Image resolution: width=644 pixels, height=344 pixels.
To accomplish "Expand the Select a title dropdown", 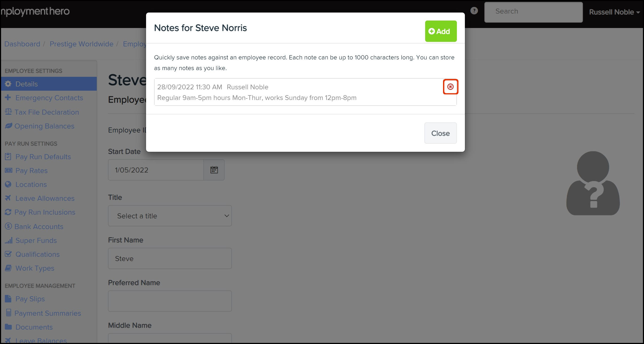I will (170, 216).
